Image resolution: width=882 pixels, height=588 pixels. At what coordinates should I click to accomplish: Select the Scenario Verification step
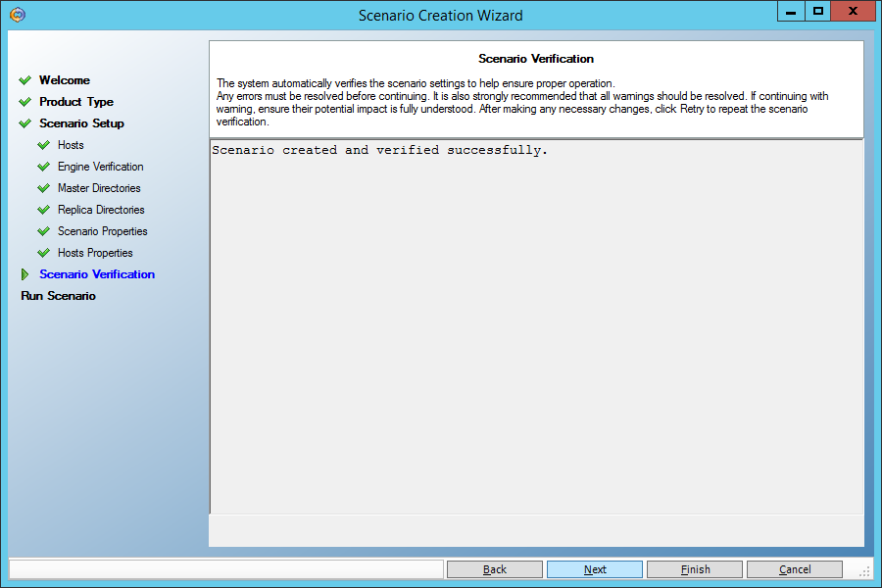pos(97,274)
